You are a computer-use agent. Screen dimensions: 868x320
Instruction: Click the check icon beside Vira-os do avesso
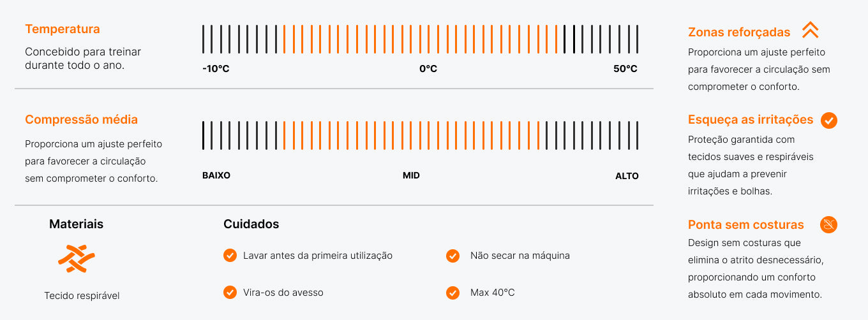coord(230,293)
